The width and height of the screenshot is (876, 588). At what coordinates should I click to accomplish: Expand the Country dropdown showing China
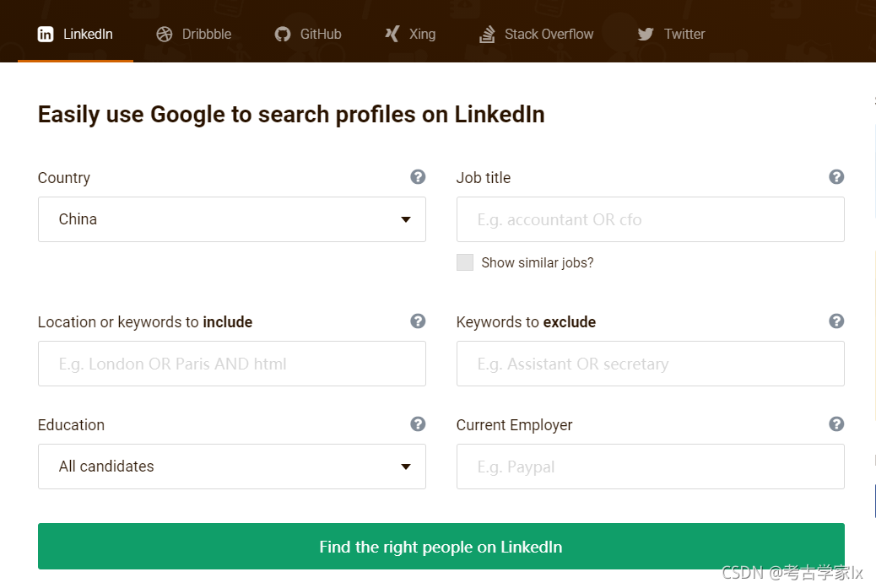232,219
